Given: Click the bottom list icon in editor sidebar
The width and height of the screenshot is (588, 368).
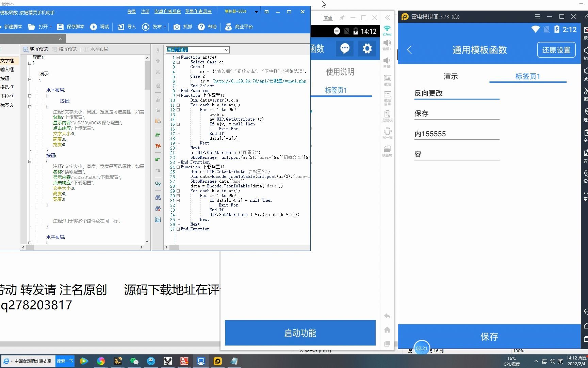Looking at the screenshot, I should [158, 220].
